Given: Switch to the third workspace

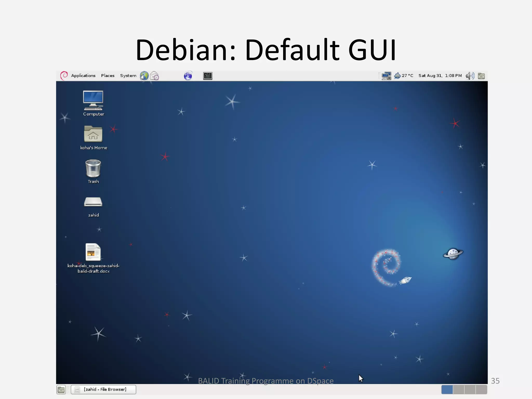Looking at the screenshot, I should click(470, 390).
